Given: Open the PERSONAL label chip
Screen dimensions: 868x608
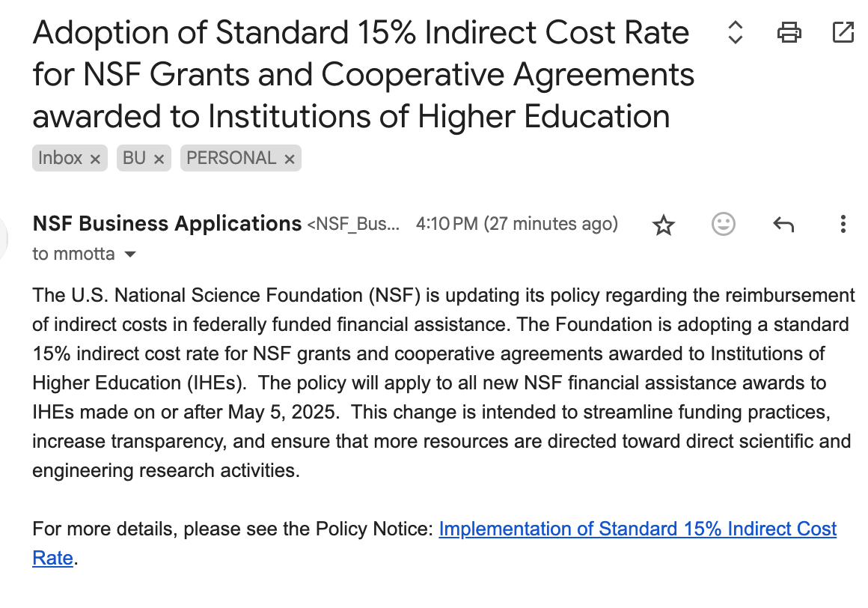Looking at the screenshot, I should coord(231,158).
